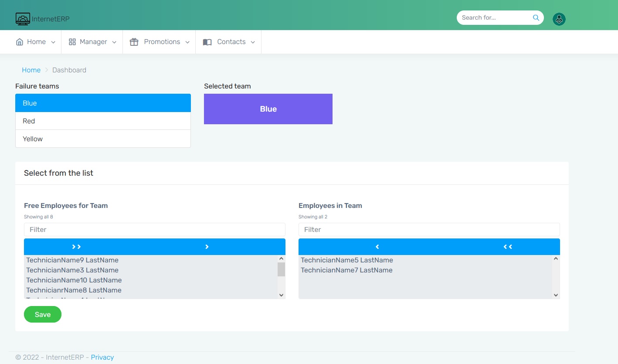This screenshot has height=364, width=618.
Task: Select the Red failure team
Action: click(103, 121)
